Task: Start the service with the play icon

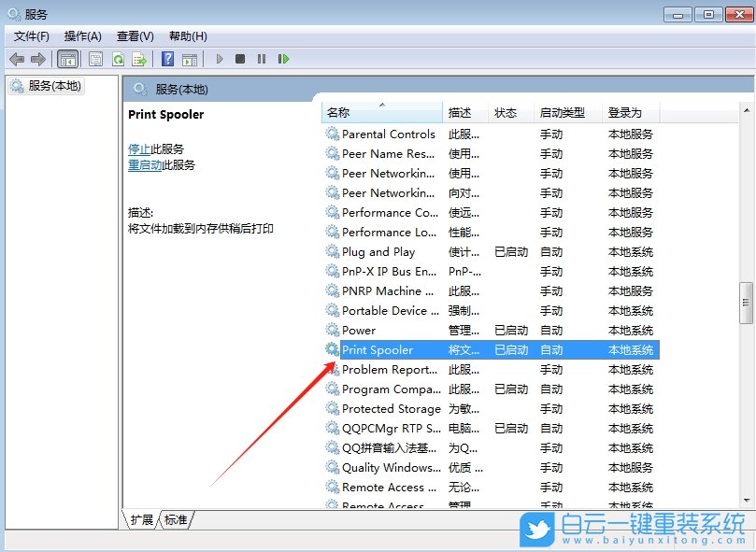Action: point(220,59)
